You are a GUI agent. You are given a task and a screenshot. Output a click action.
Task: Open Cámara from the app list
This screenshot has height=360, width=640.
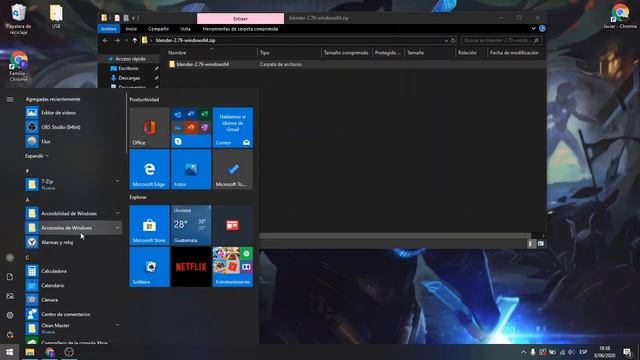[73, 300]
